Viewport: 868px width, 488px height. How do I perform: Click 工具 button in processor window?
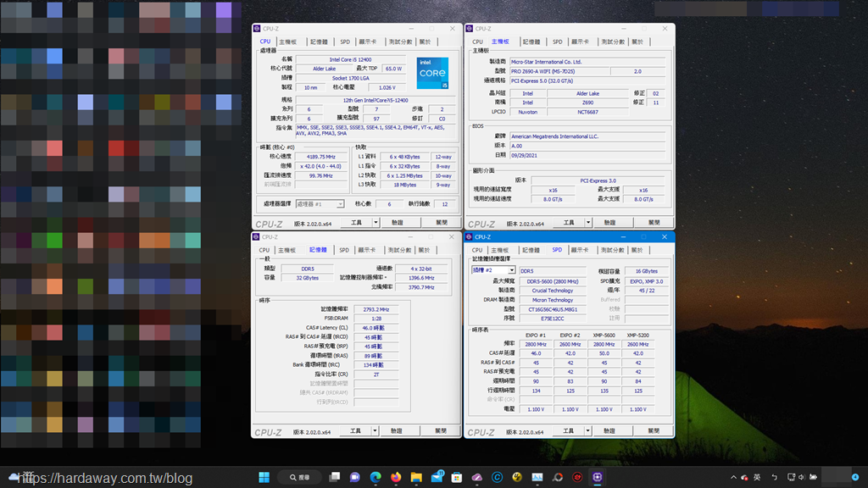[357, 223]
